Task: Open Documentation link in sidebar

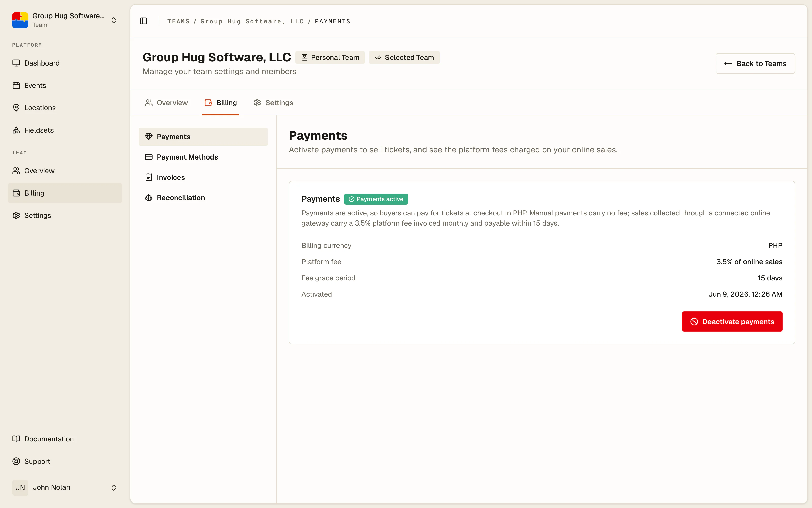Action: 65,439
